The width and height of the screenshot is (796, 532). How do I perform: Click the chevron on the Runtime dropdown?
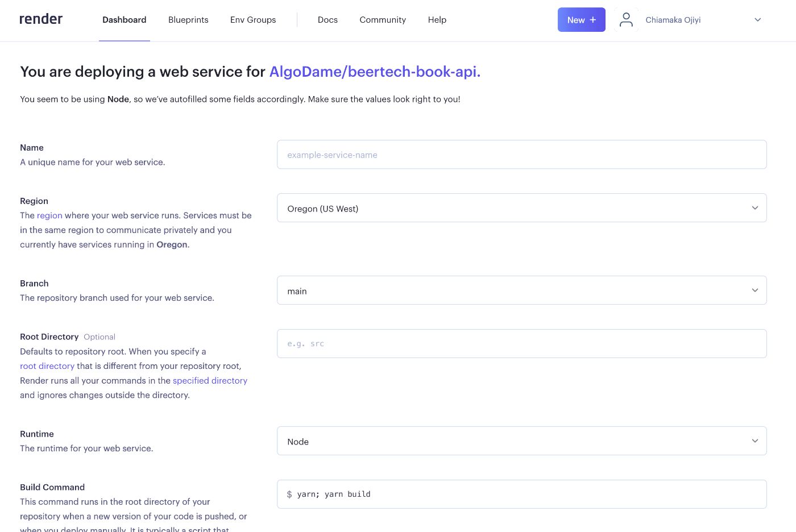coord(755,440)
